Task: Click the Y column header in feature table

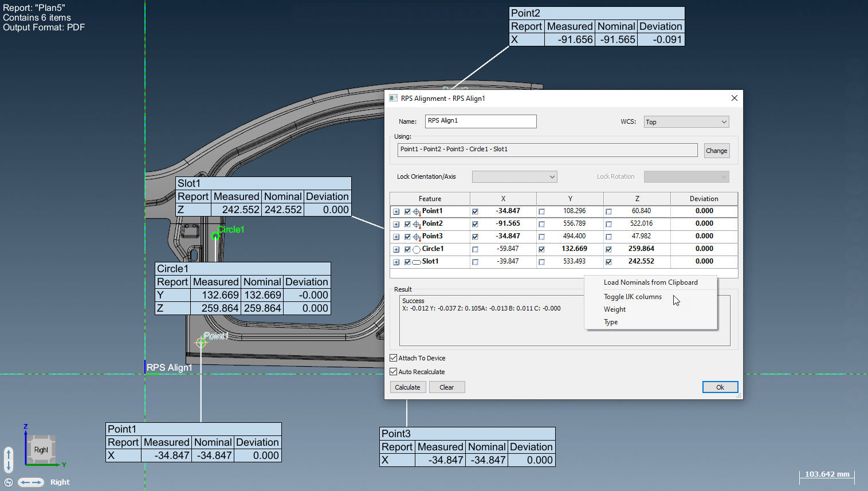Action: coord(570,199)
